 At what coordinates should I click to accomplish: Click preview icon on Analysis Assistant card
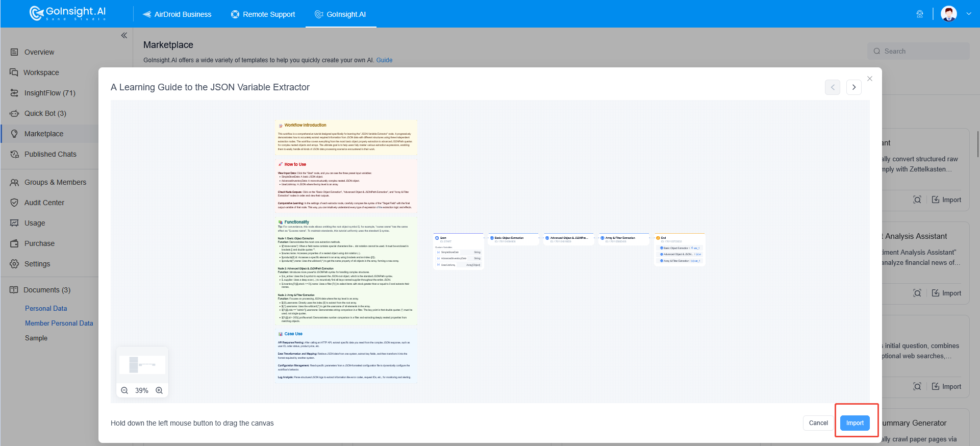[917, 293]
